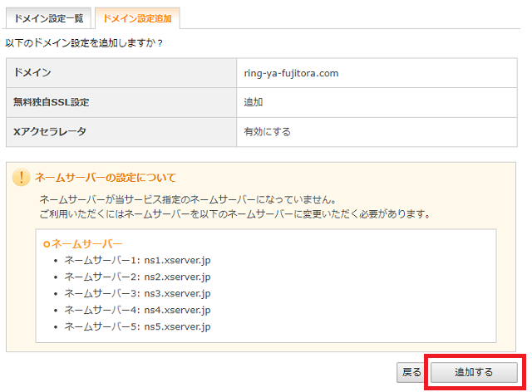Click the 以下のドメイン設定を追加しますか？ prompt text

(x=84, y=43)
